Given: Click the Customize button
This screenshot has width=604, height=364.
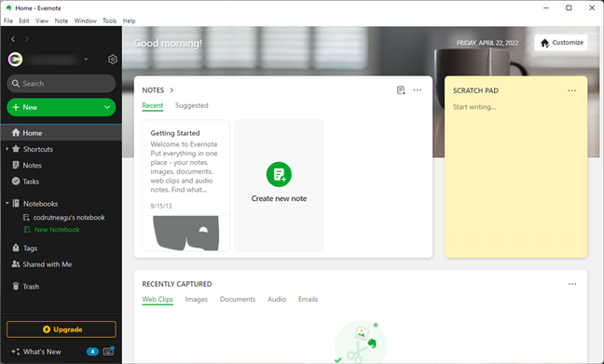Looking at the screenshot, I should point(561,43).
